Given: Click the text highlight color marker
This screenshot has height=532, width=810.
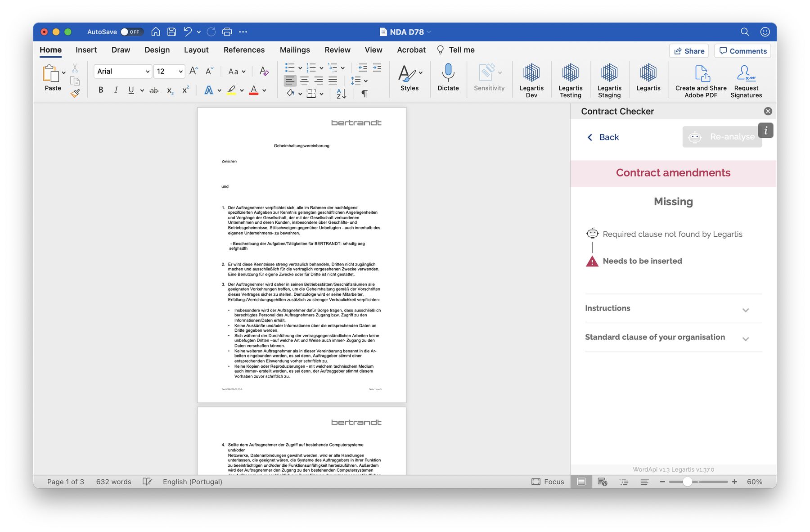Looking at the screenshot, I should tap(231, 90).
